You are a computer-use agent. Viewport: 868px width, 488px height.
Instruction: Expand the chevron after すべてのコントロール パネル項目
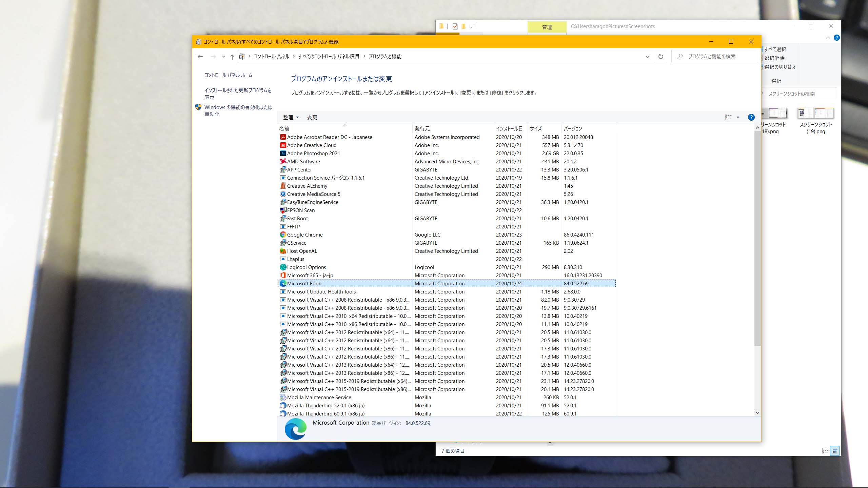coord(364,56)
